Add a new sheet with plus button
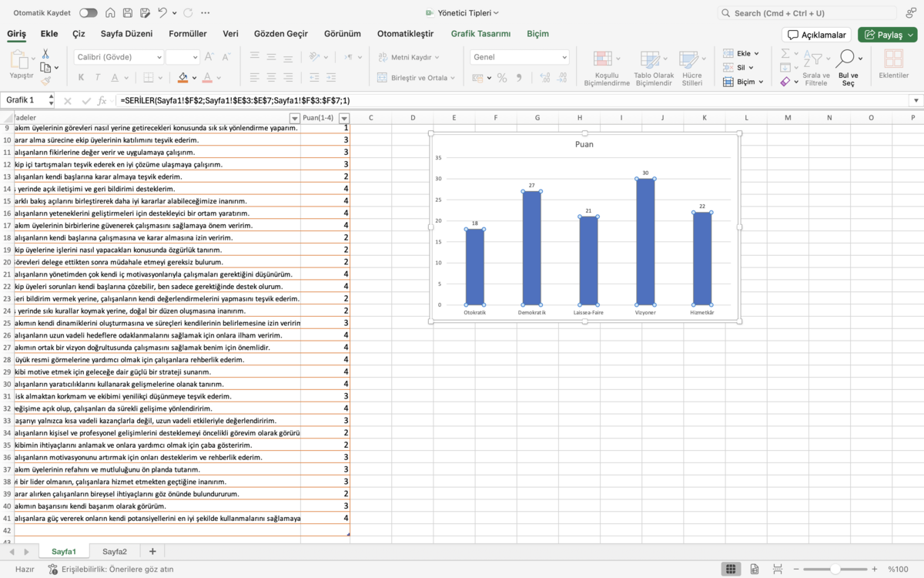Viewport: 924px width, 578px height. [152, 551]
